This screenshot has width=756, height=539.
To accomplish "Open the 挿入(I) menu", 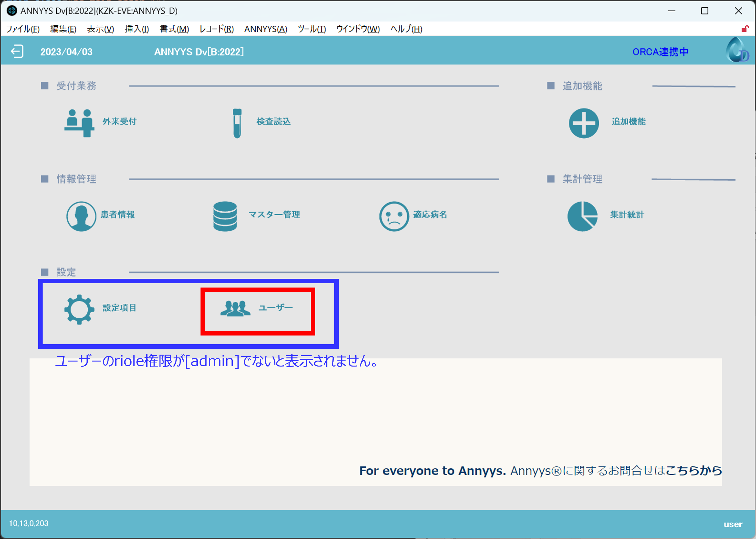I will (137, 29).
